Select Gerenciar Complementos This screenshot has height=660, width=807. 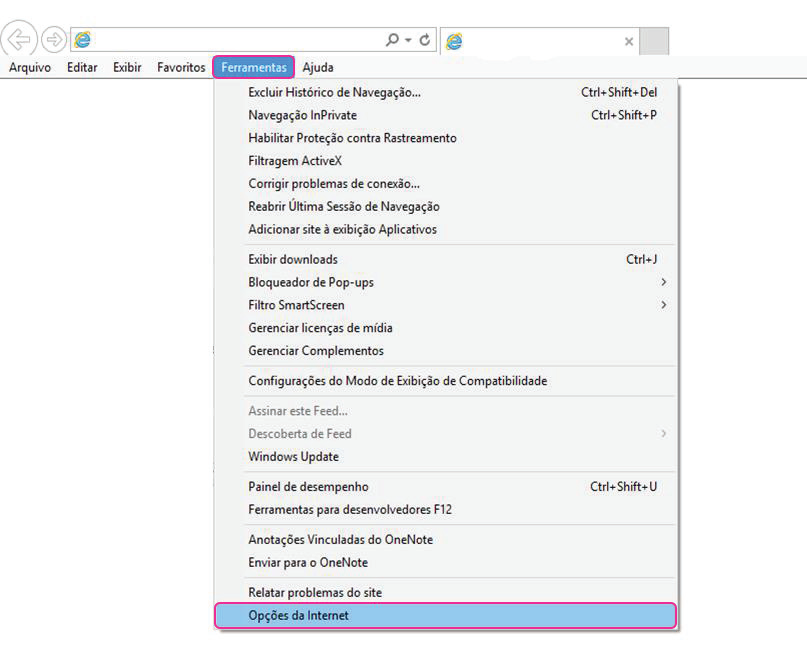315,351
